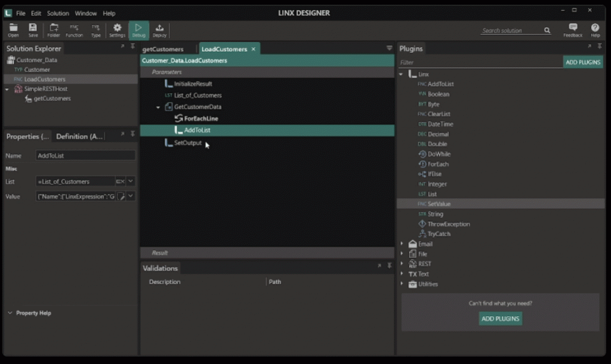Switch to the getCustomers tab

(163, 49)
